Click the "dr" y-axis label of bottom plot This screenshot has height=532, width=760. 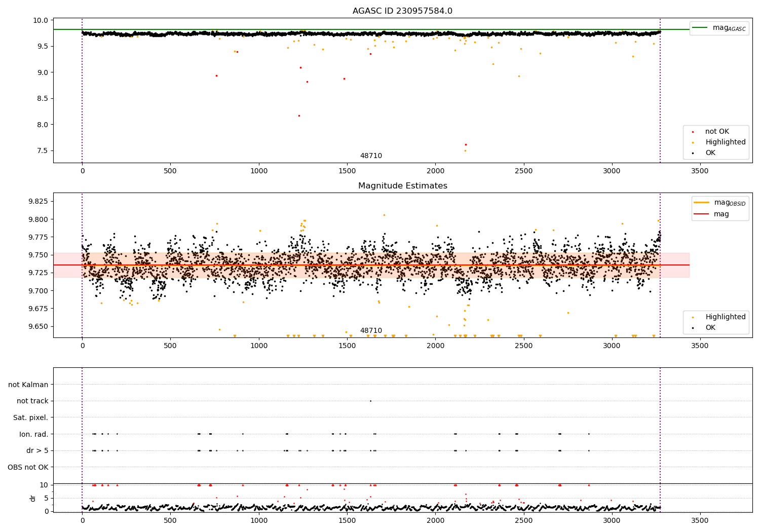point(33,498)
